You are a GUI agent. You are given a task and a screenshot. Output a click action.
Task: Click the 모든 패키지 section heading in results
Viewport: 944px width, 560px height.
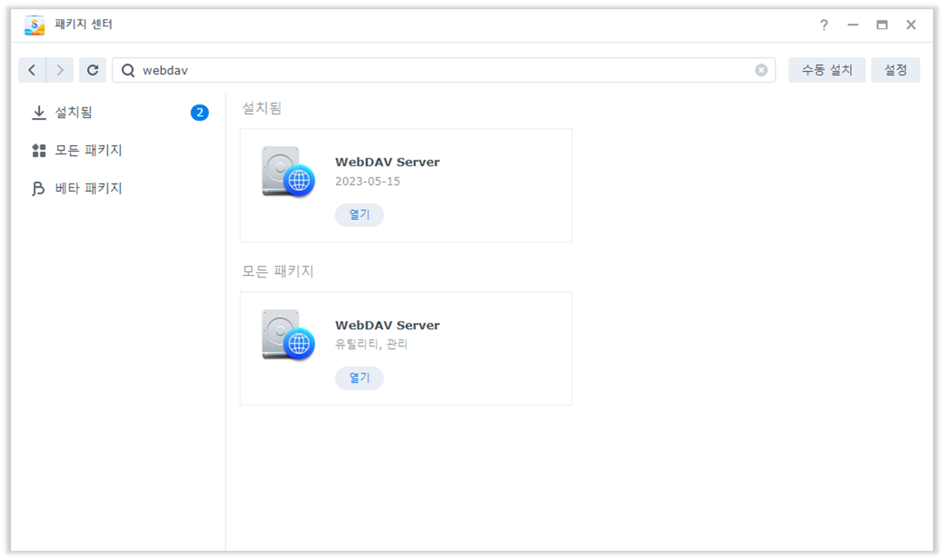click(278, 271)
